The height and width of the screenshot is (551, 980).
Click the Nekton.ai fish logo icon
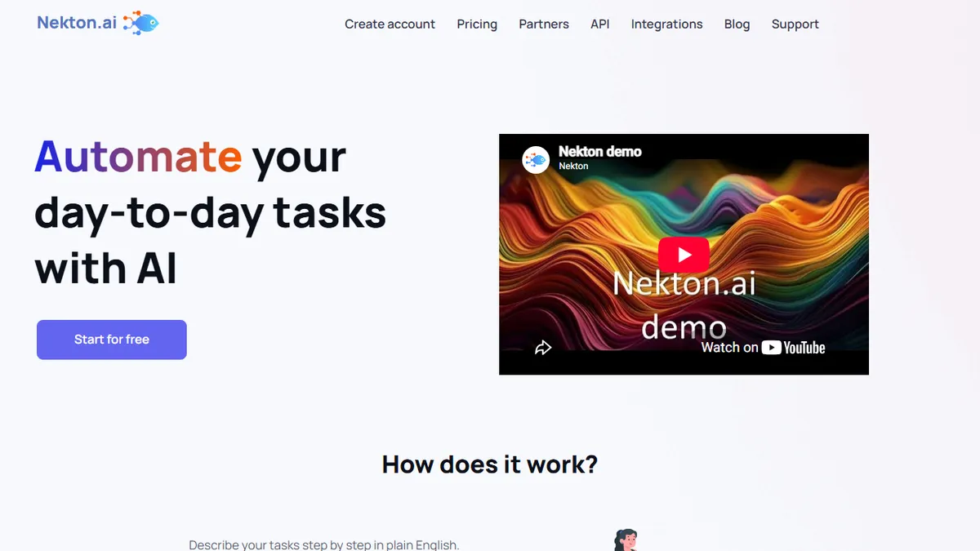[140, 24]
